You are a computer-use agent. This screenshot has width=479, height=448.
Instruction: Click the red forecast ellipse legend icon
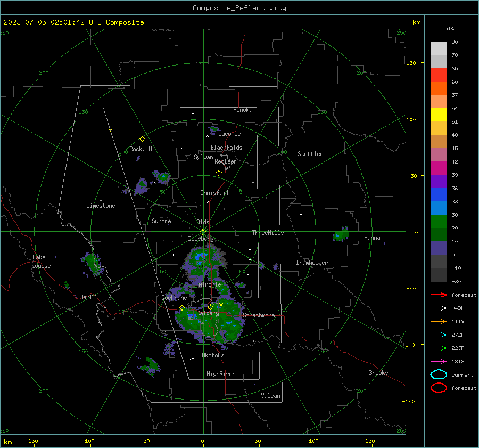pyautogui.click(x=439, y=388)
